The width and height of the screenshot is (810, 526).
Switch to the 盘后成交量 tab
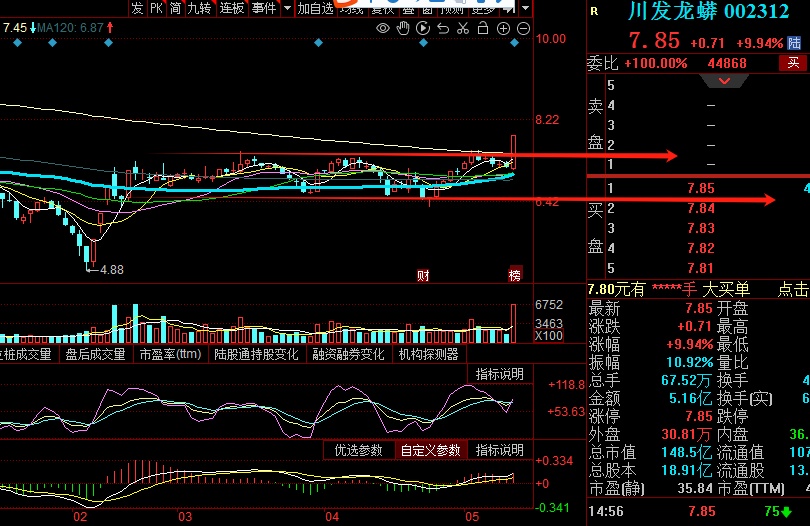(x=95, y=354)
